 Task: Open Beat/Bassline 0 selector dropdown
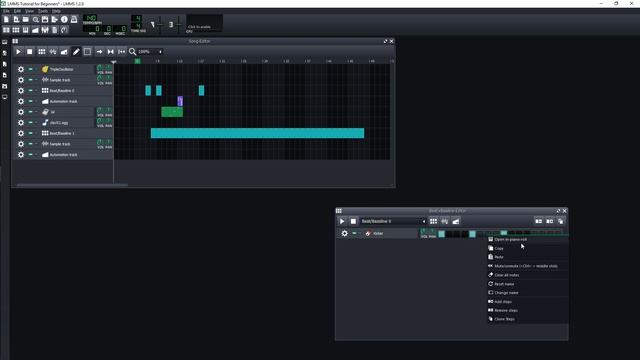(x=393, y=221)
